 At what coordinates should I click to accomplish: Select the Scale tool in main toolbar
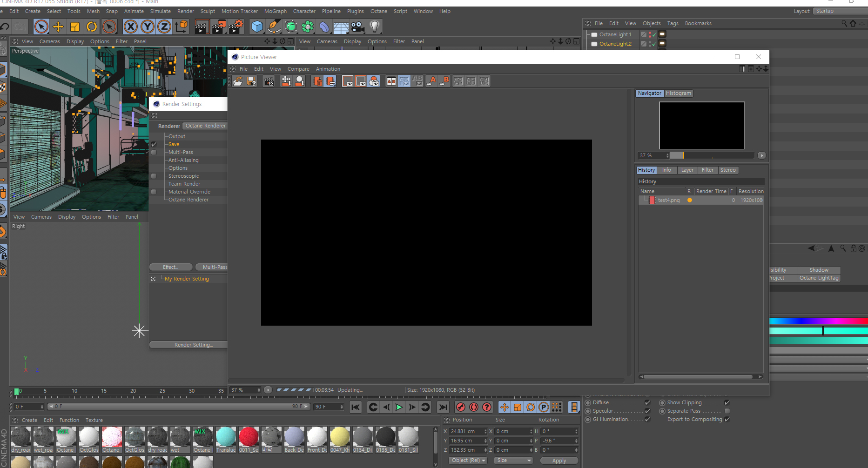(75, 27)
